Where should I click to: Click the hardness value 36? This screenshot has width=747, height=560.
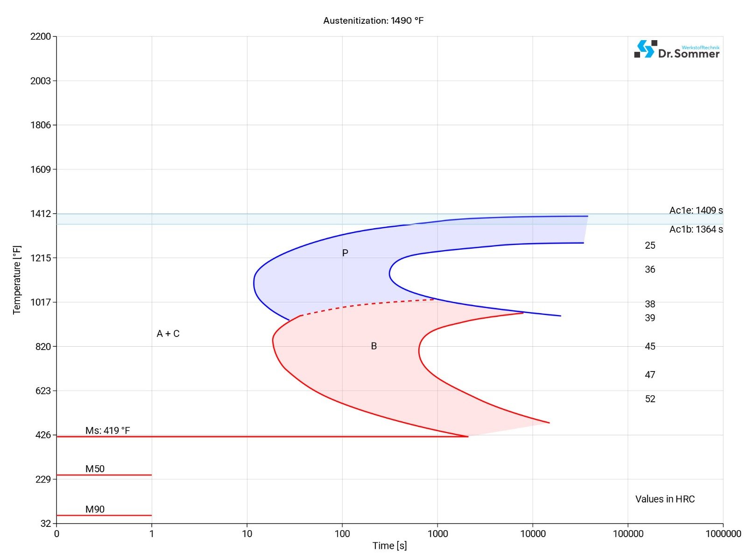[650, 270]
